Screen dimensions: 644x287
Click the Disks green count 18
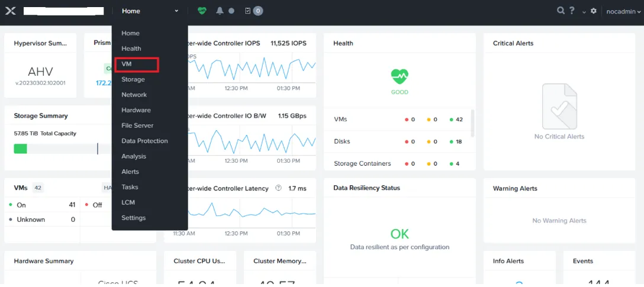(x=459, y=141)
